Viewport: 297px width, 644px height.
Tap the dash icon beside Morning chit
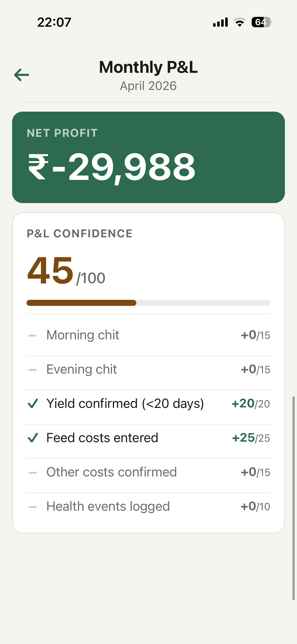(x=33, y=336)
